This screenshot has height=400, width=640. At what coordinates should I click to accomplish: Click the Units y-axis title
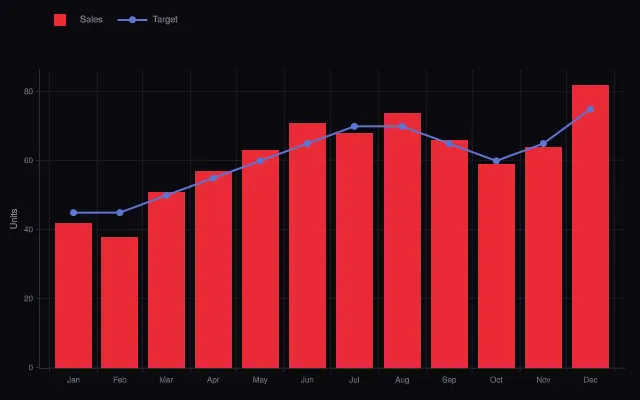[x=14, y=219]
